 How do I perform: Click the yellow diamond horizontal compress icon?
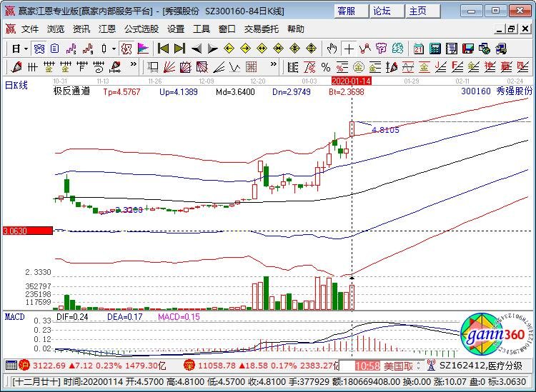279,49
